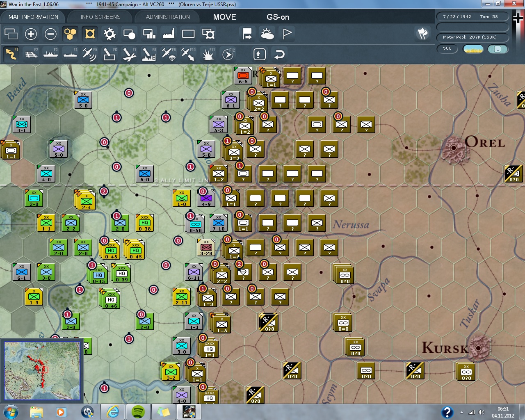This screenshot has width=525, height=420.
Task: Select Move mode (F1)
Action: point(11,54)
